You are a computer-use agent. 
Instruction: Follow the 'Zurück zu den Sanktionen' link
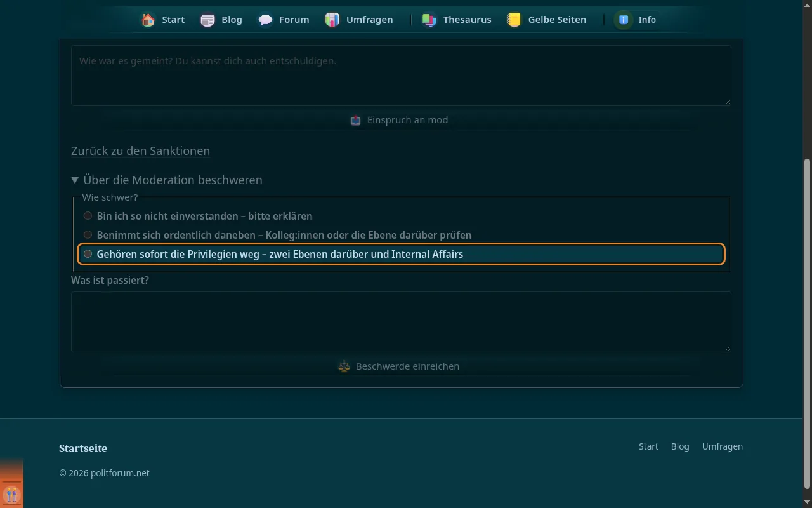click(140, 150)
